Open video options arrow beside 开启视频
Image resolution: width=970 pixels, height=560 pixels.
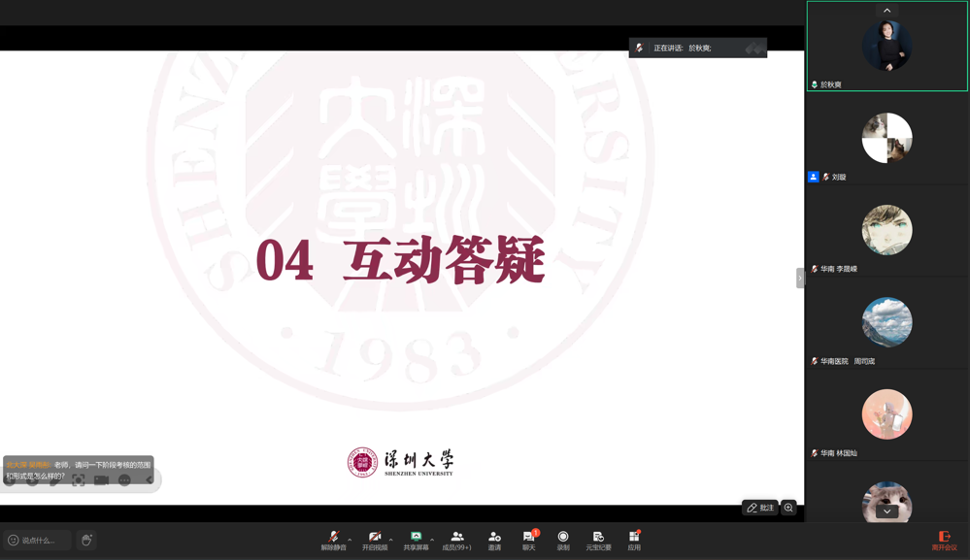coord(391,540)
